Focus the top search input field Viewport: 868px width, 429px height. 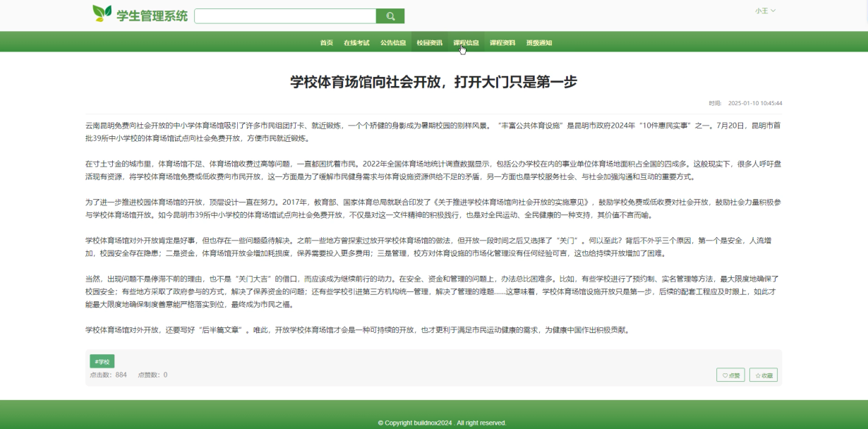click(285, 16)
